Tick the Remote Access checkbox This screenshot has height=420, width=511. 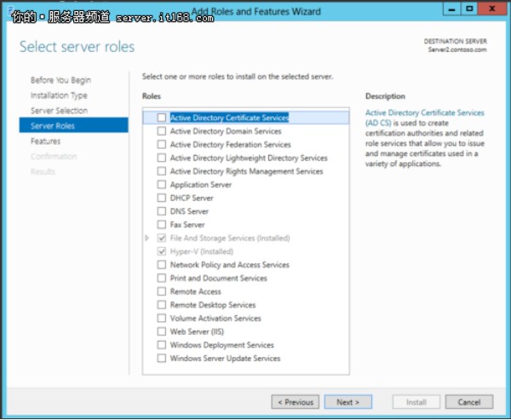(161, 291)
